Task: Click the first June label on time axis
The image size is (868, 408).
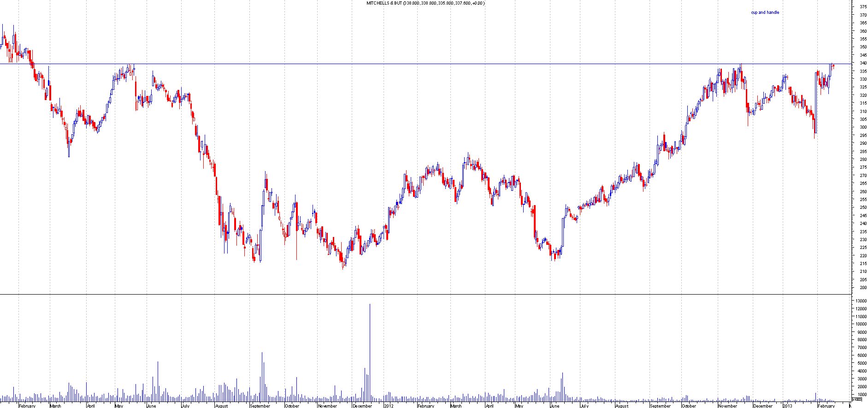Action: pos(151,406)
